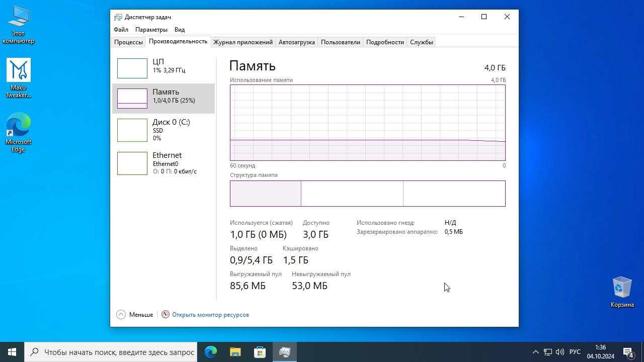Click the Память heading text
The image size is (644, 362).
[252, 66]
